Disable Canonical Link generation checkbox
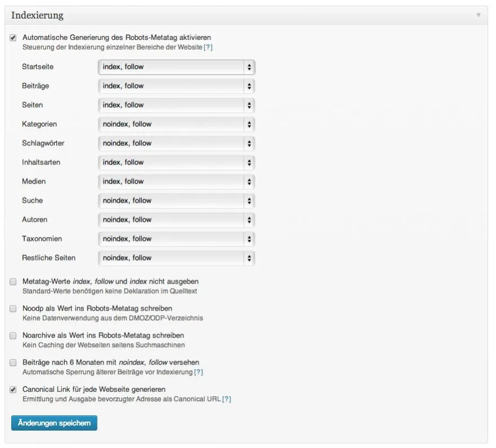Screen dimensions: 496x448 click(13, 389)
